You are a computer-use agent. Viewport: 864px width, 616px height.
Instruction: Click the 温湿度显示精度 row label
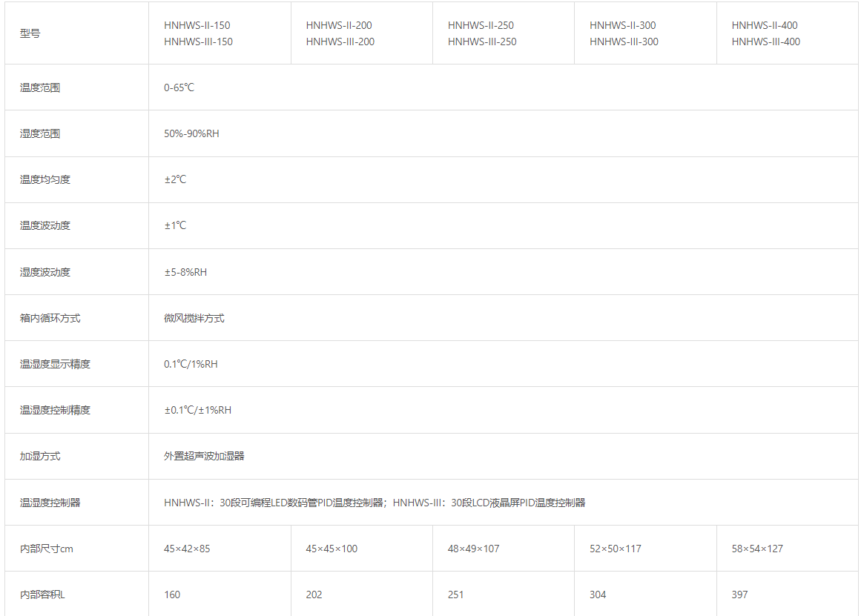pyautogui.click(x=55, y=364)
